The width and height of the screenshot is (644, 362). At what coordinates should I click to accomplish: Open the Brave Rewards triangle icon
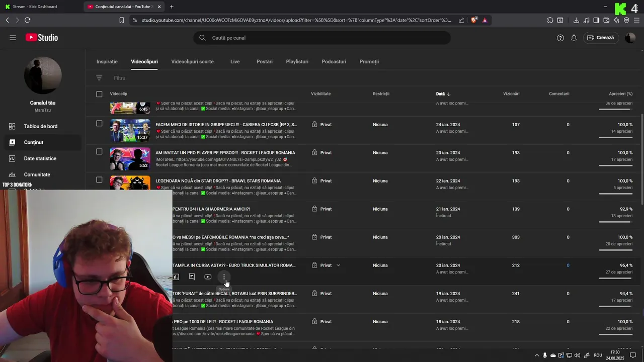click(x=485, y=20)
